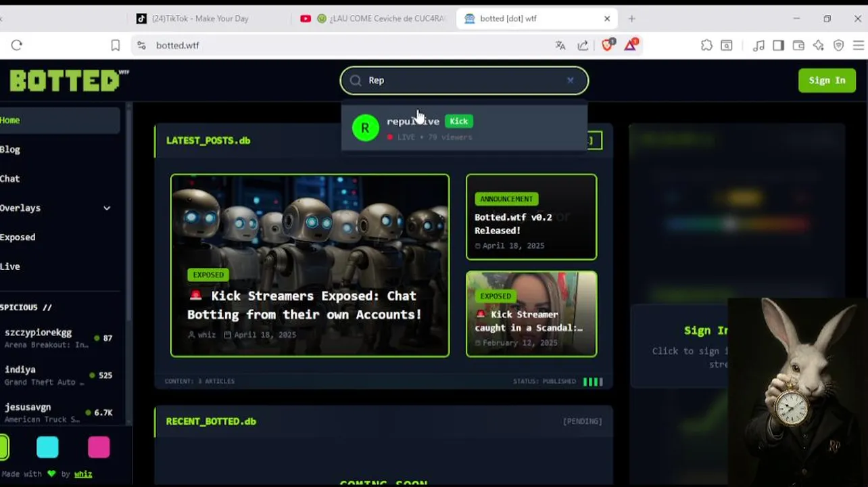Clear the search field with X icon
The height and width of the screenshot is (487, 868).
570,80
